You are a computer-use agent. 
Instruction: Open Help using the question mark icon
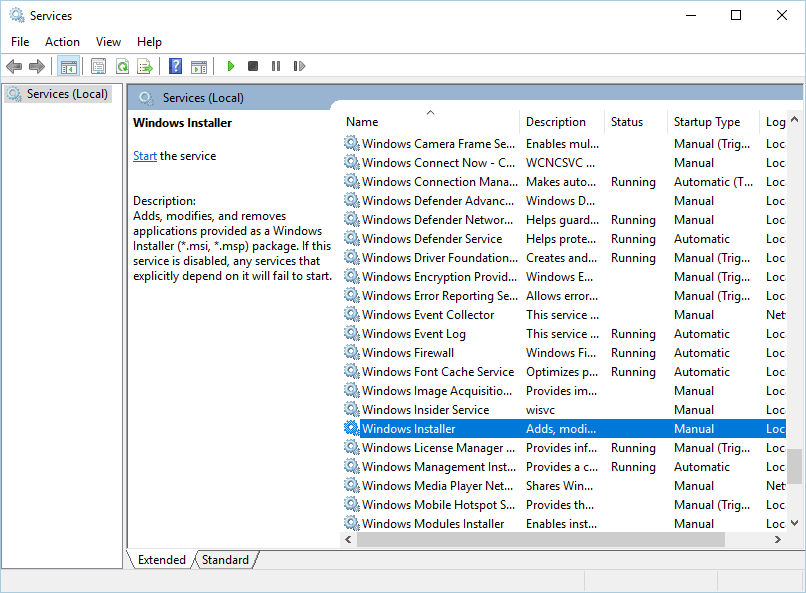175,66
